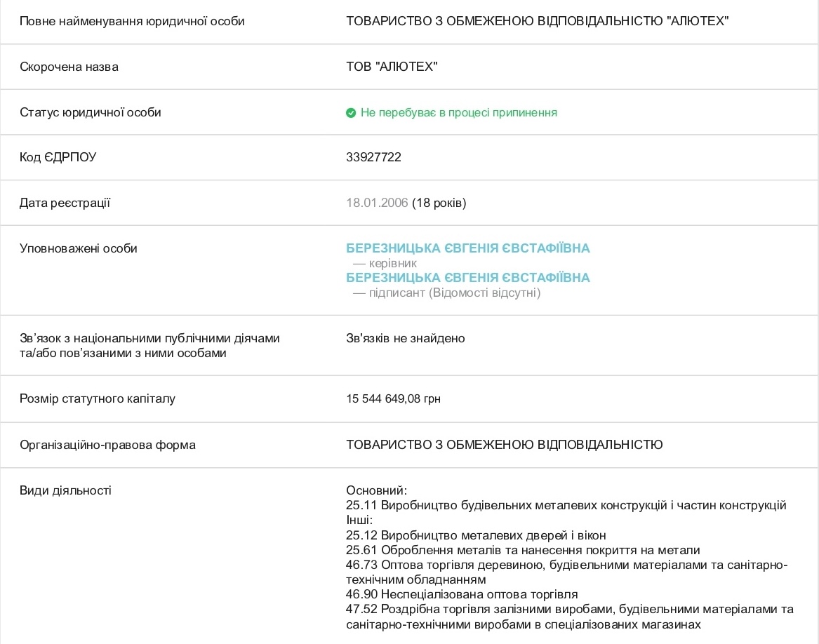Click activity 25.61 Оброблення металів

(523, 550)
